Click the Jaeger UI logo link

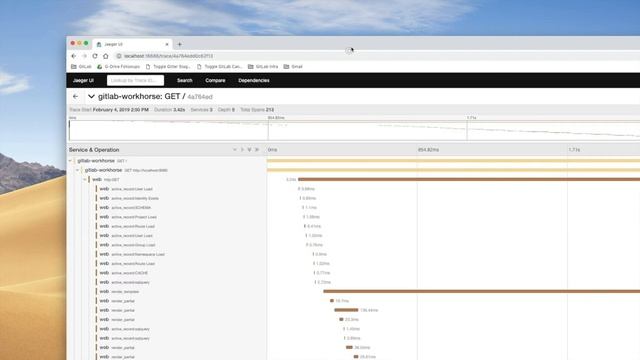(x=83, y=80)
